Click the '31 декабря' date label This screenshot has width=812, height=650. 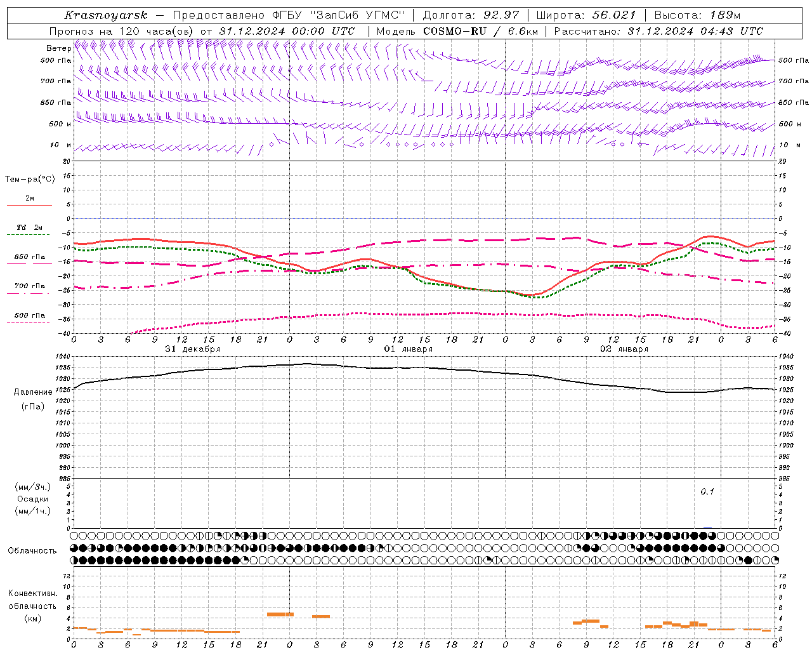tap(193, 349)
